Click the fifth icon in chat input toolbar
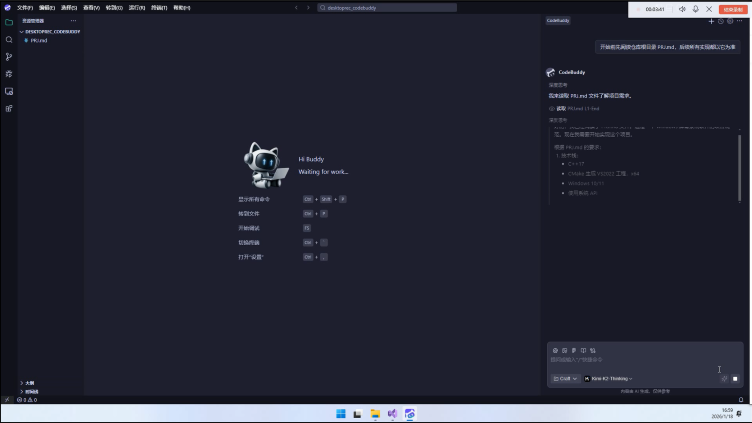752x423 pixels. (x=593, y=351)
